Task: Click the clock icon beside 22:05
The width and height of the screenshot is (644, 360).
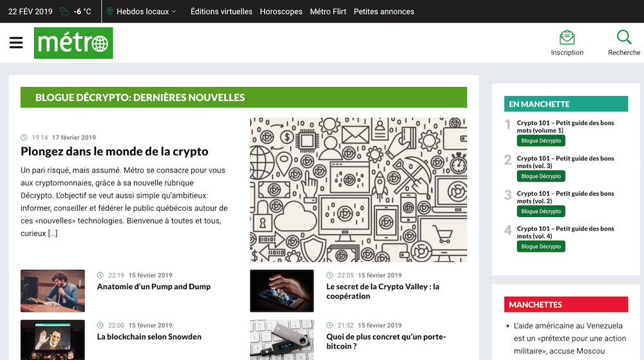Action: [x=330, y=275]
